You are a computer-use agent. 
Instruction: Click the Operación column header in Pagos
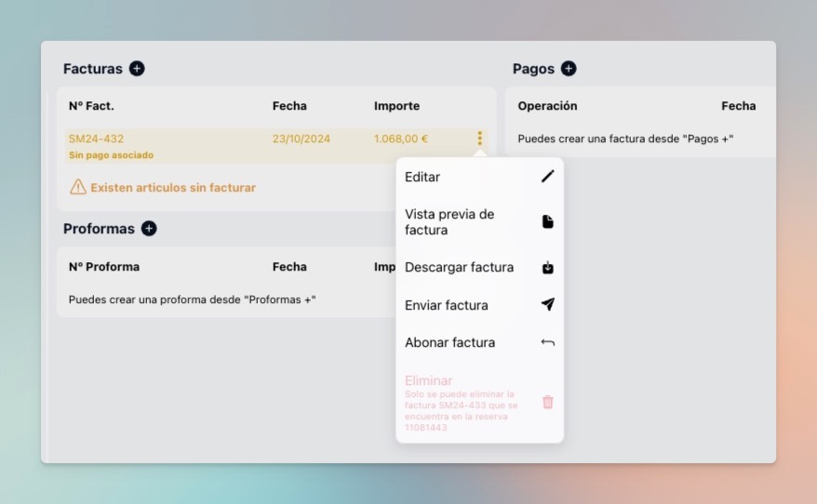547,106
